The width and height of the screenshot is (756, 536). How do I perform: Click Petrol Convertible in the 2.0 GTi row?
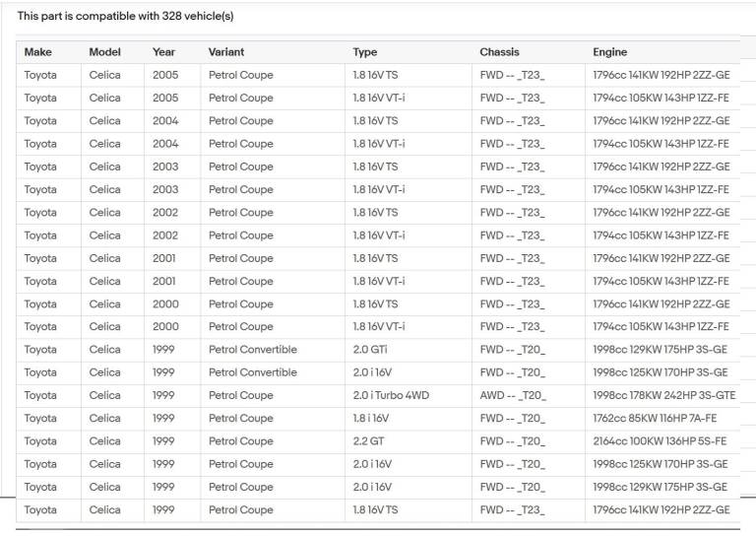(252, 350)
